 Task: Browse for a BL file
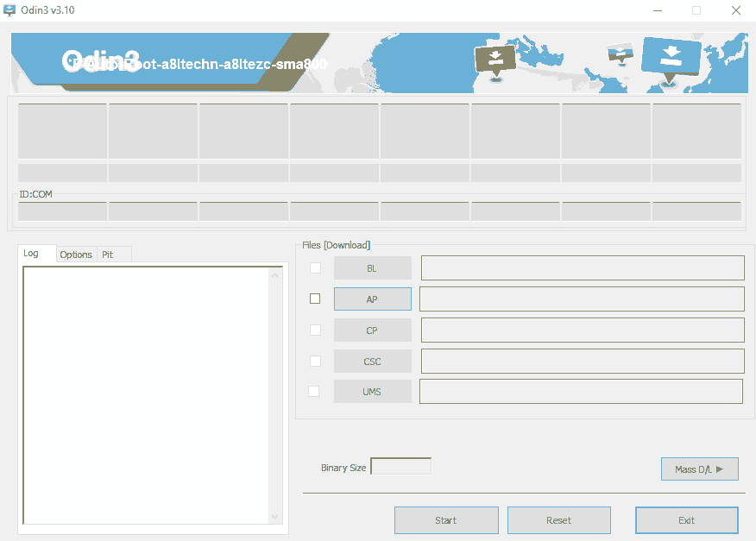(x=373, y=268)
